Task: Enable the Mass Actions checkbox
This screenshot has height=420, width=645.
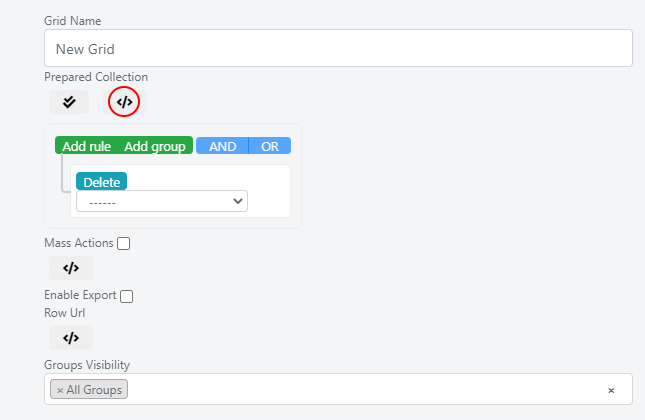Action: (123, 244)
